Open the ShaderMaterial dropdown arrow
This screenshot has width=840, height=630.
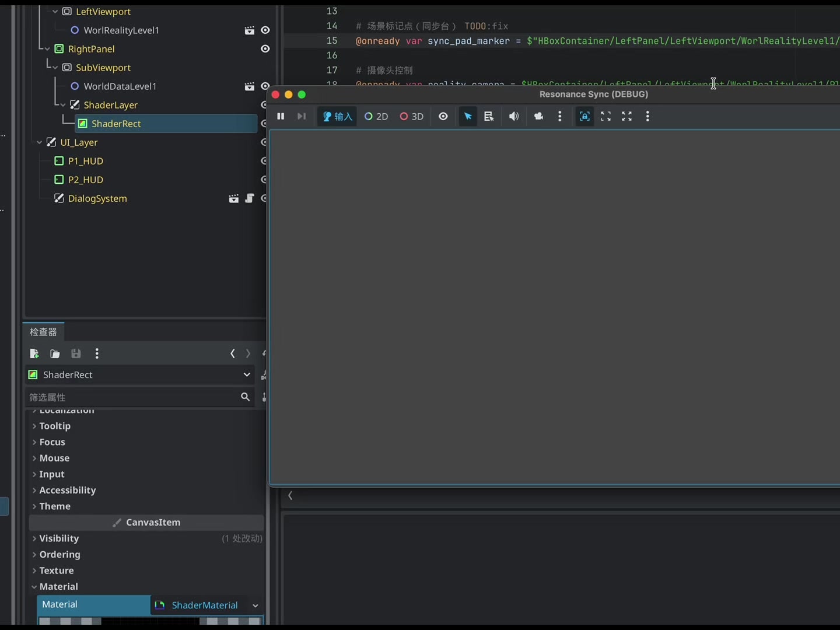tap(255, 605)
